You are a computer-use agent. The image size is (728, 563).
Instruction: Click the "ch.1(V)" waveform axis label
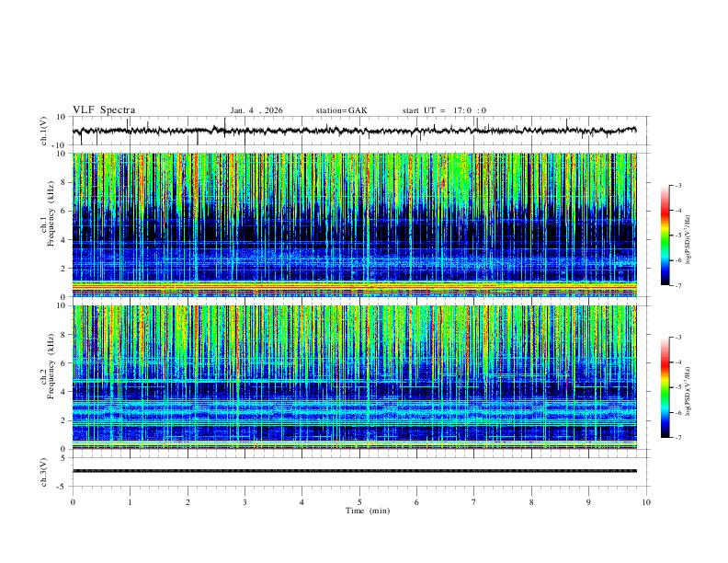click(44, 131)
